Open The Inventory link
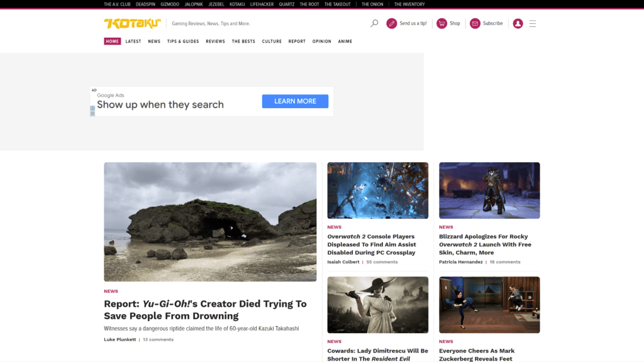The image size is (644, 362). [409, 4]
